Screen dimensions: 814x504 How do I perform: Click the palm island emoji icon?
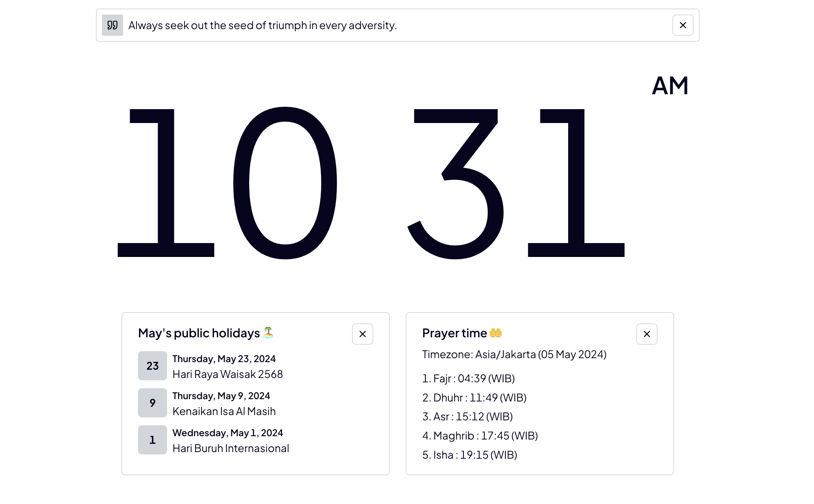pos(268,332)
